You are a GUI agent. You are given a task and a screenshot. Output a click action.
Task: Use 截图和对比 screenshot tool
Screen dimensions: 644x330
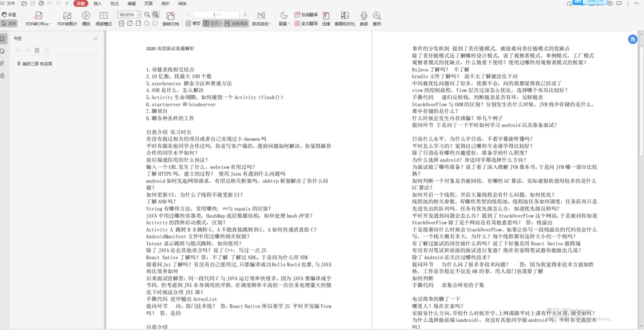344,18
